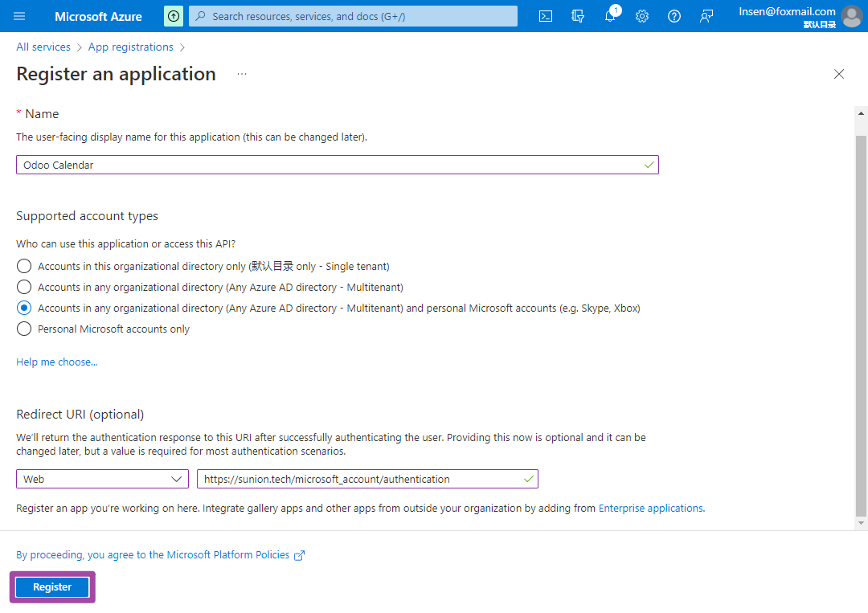Image resolution: width=868 pixels, height=613 pixels.
Task: Navigate to the All services breadcrumb
Action: click(x=43, y=47)
